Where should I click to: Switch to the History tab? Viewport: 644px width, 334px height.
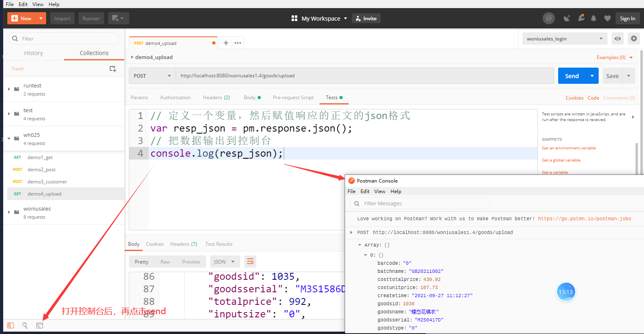[34, 53]
